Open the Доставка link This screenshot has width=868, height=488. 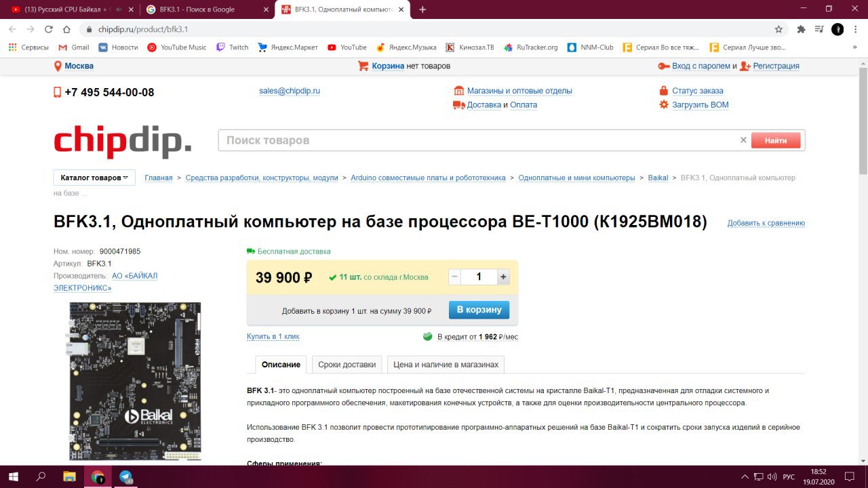tap(484, 105)
